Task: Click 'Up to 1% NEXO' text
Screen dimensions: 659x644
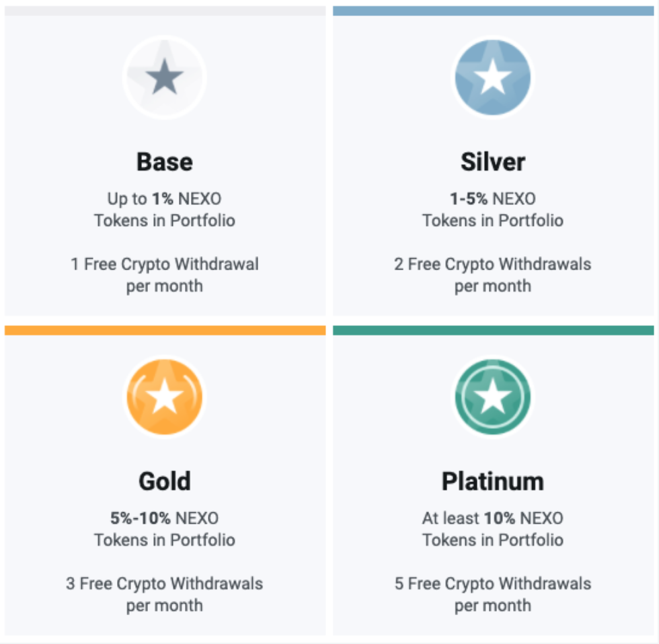Action: tap(165, 199)
